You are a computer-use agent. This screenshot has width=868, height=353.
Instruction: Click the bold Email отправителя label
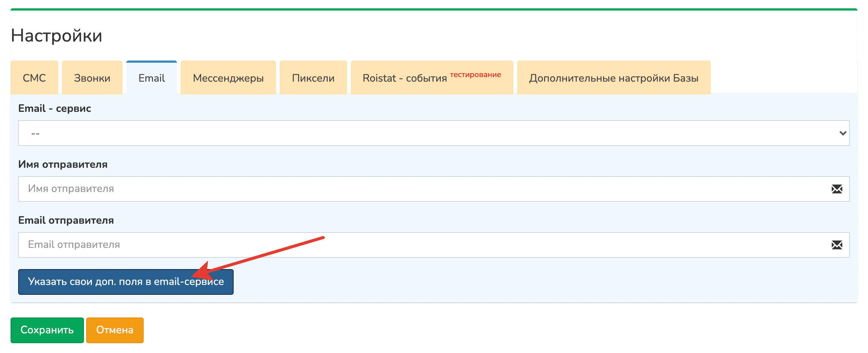coord(66,220)
